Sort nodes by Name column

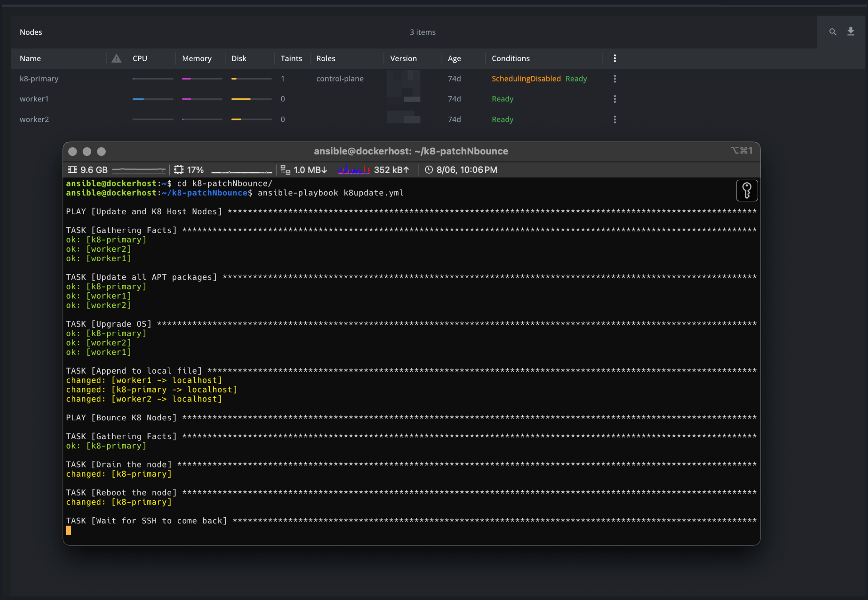tap(30, 58)
